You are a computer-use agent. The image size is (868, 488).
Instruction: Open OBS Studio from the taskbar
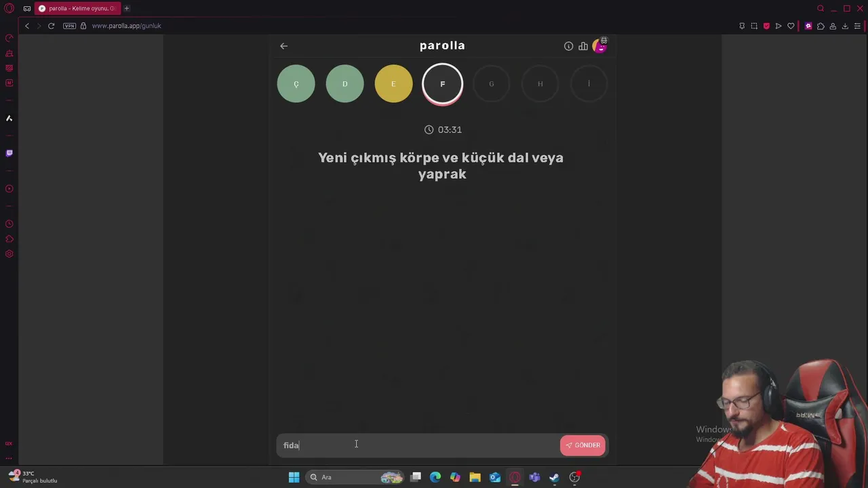pos(574,477)
